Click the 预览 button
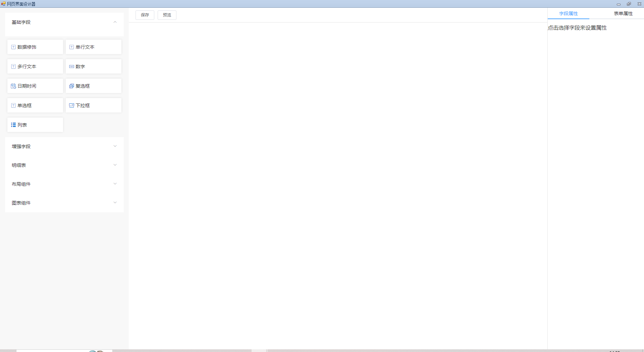644x352 pixels. pos(167,15)
